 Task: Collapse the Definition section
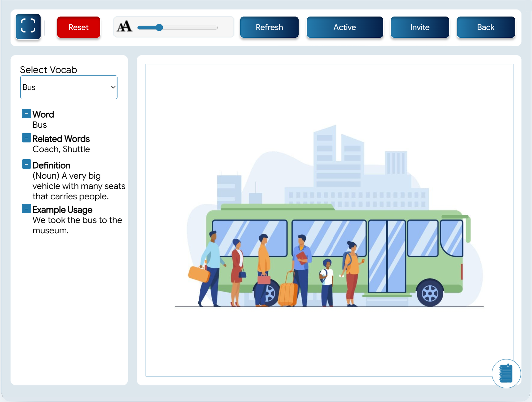tap(26, 164)
